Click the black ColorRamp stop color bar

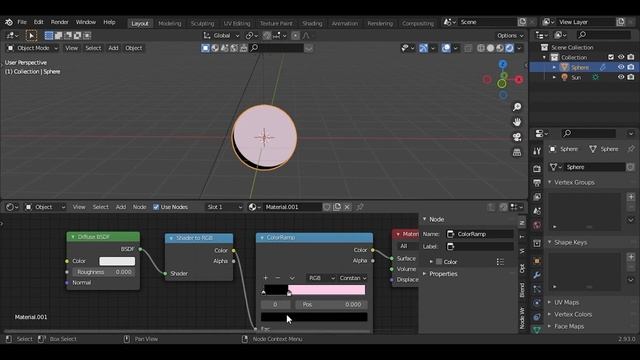(x=314, y=317)
